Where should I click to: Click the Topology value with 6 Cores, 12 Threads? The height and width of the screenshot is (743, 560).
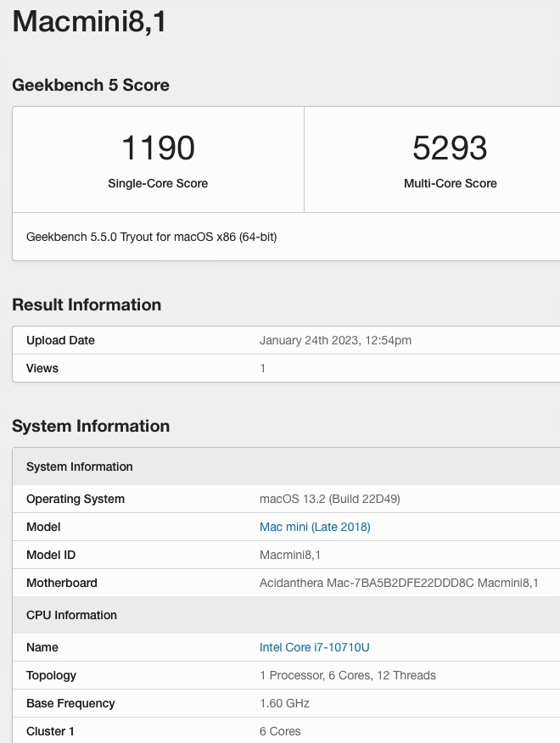tap(348, 675)
